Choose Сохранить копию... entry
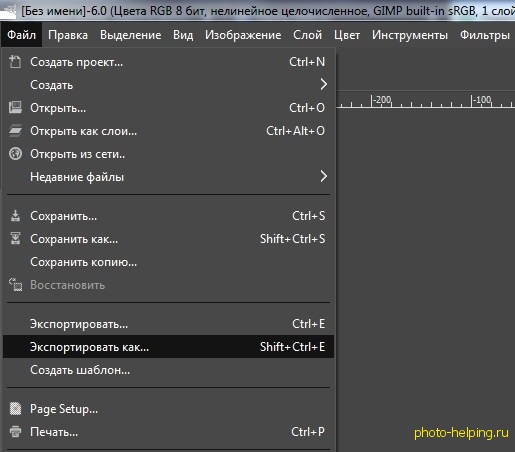Image resolution: width=515 pixels, height=452 pixels. pos(168,262)
